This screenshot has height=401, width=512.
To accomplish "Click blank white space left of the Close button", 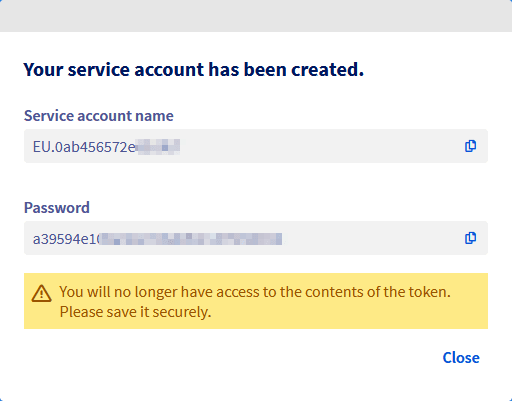I will click(233, 358).
